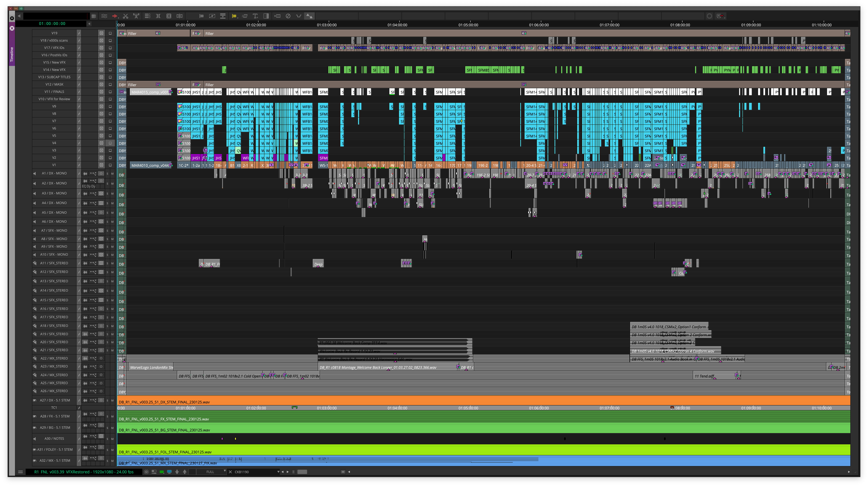The width and height of the screenshot is (868, 486).
Task: Click the timeline zoom slider handle
Action: click(x=302, y=472)
